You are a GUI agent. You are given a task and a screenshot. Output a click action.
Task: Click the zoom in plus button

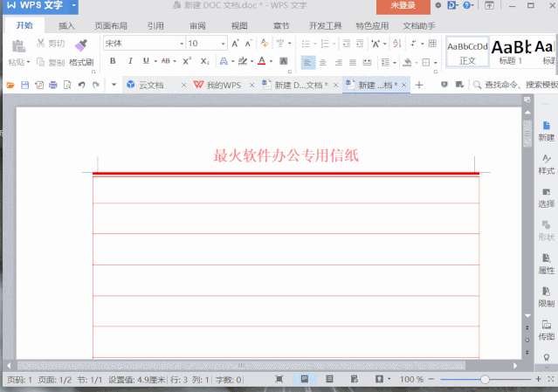click(x=538, y=379)
